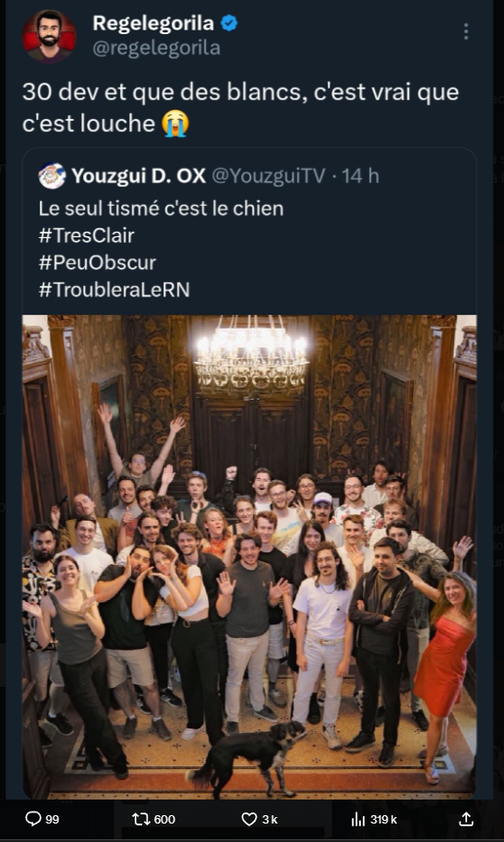This screenshot has width=504, height=842.
Task: Open the #PeuObscur hashtag
Action: pos(97,262)
